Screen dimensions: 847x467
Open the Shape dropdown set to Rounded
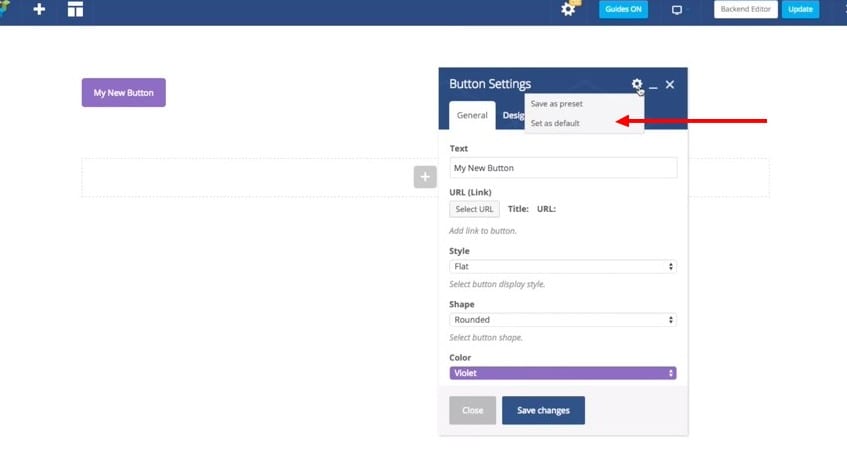coord(563,320)
